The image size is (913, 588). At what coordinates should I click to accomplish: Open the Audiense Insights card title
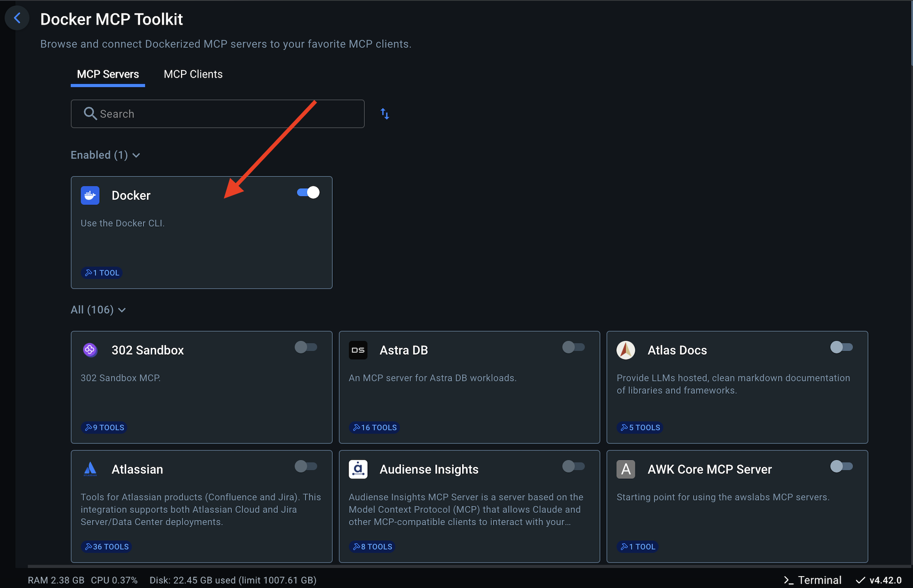429,469
